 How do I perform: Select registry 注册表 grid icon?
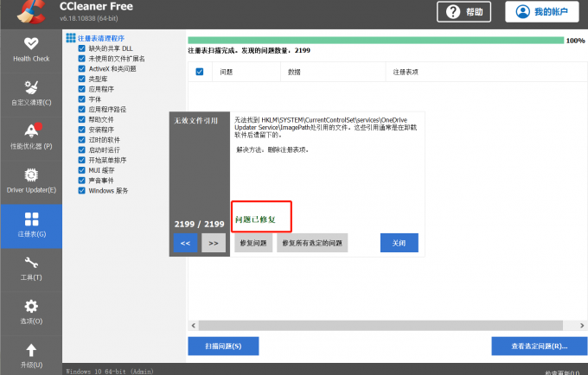[31, 219]
